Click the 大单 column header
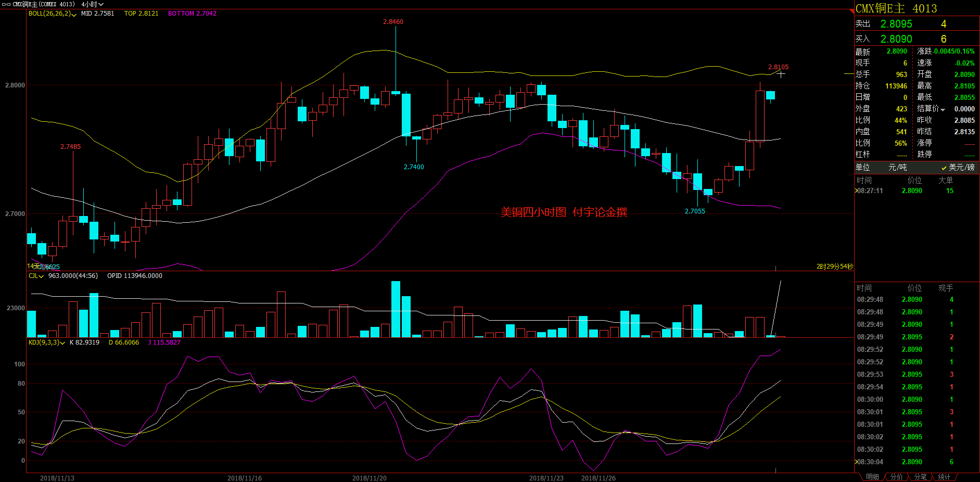980x482 pixels. (x=946, y=181)
